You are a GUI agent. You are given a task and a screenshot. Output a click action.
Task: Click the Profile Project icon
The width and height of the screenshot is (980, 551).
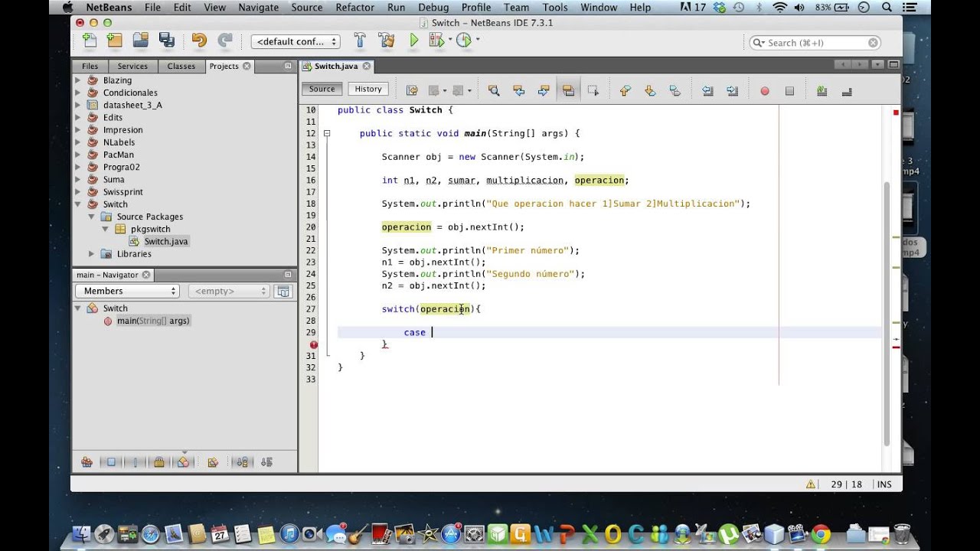coord(463,41)
